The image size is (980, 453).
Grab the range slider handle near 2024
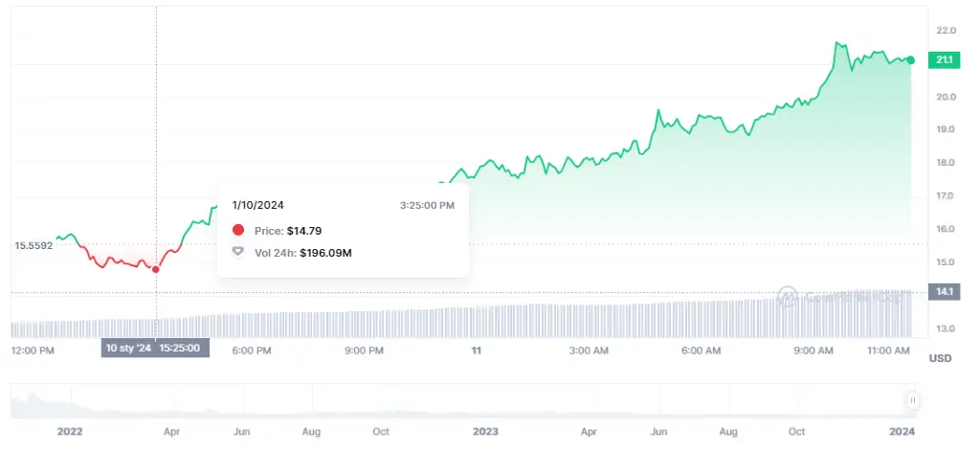[x=913, y=400]
